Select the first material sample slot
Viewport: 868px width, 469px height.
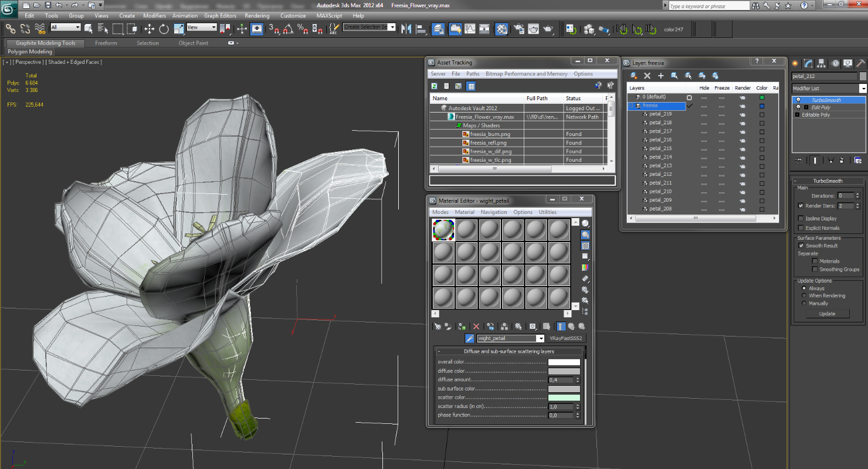coord(443,230)
